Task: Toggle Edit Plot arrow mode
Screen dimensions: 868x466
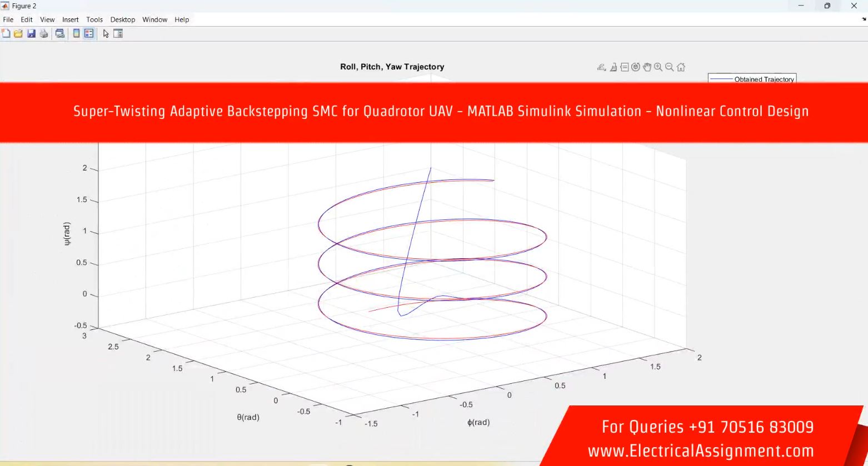Action: tap(106, 33)
